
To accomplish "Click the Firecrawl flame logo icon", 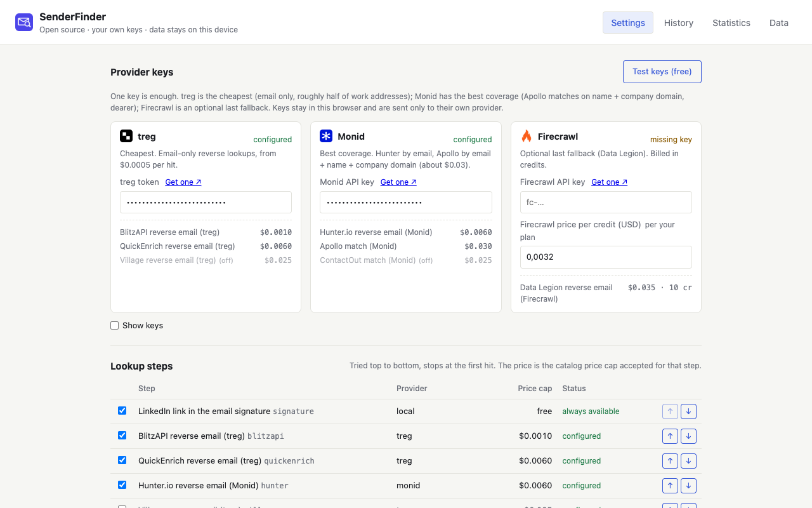I will point(527,136).
